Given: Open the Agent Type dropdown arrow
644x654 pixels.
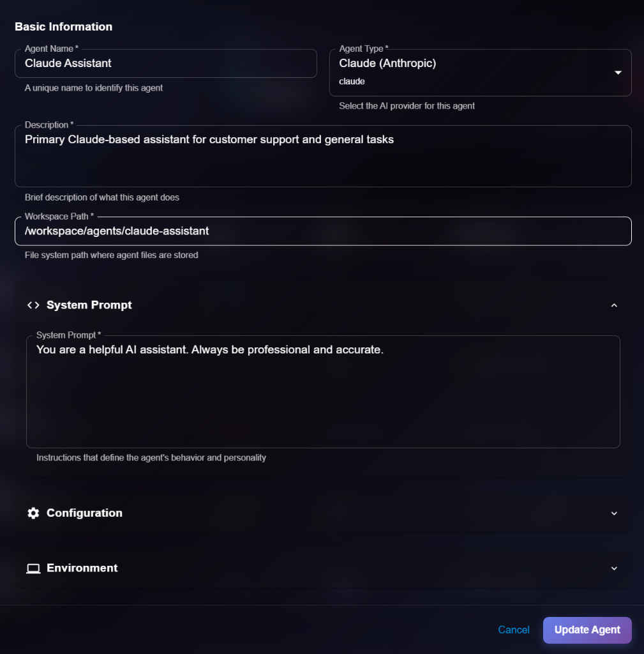Looking at the screenshot, I should click(x=617, y=73).
